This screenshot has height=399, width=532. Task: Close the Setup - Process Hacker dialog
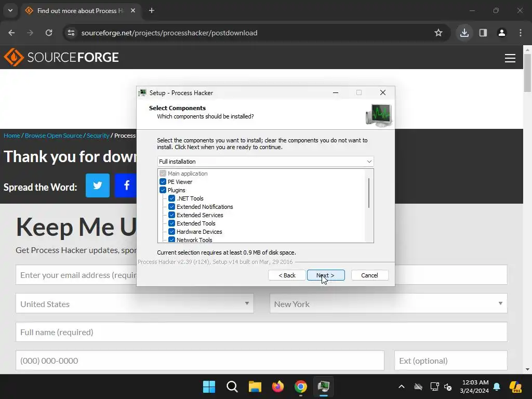point(383,92)
